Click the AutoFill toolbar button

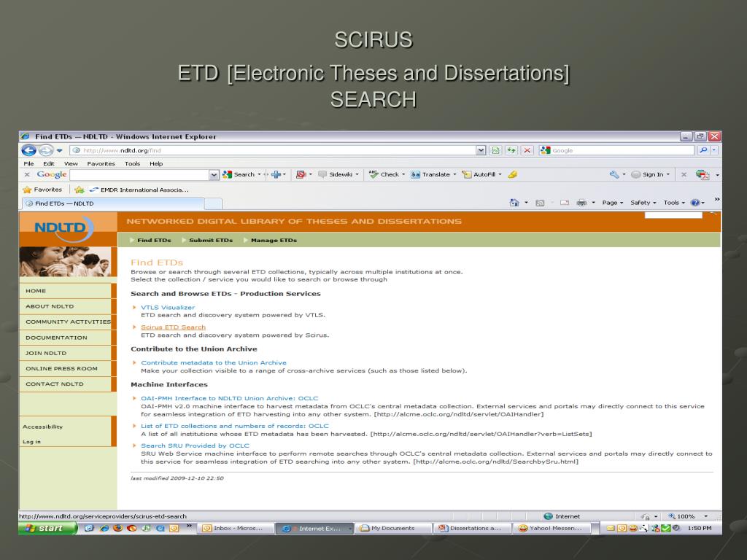[x=479, y=175]
